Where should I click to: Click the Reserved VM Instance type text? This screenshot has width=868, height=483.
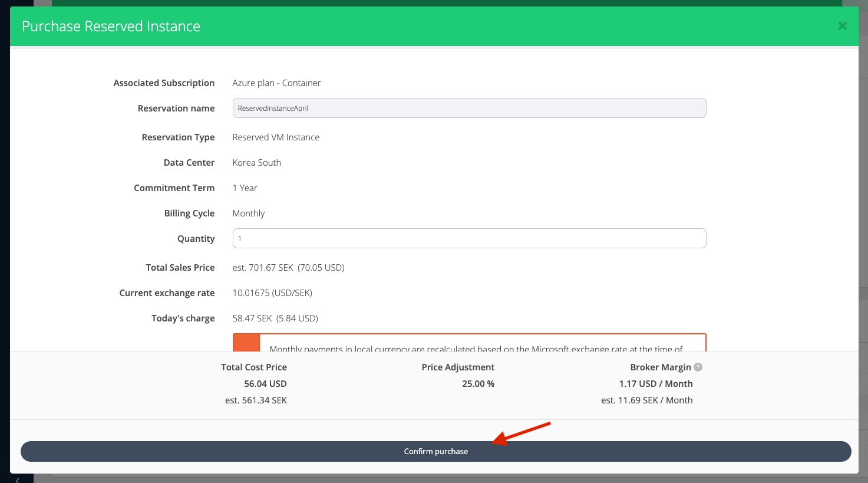[x=276, y=137]
